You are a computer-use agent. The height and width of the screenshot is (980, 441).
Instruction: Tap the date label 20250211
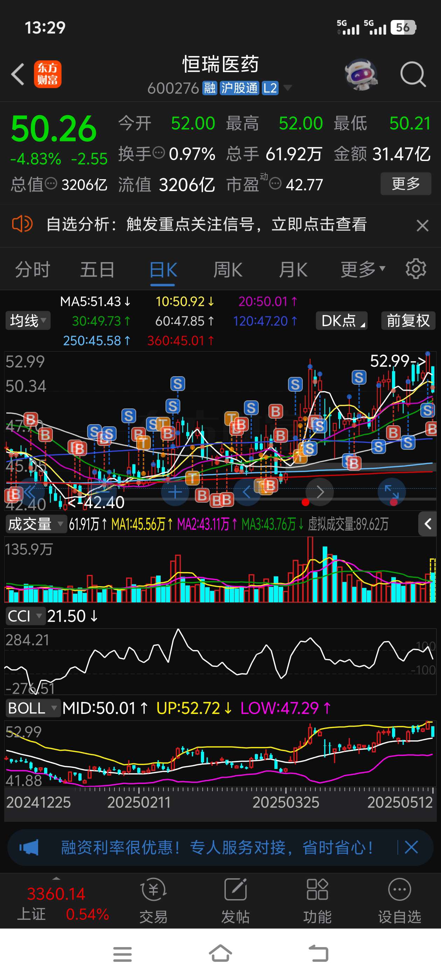[139, 802]
